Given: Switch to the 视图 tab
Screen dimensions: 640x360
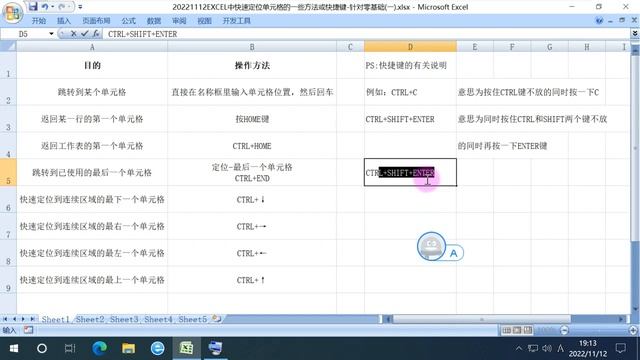Looking at the screenshot, I should [x=204, y=21].
